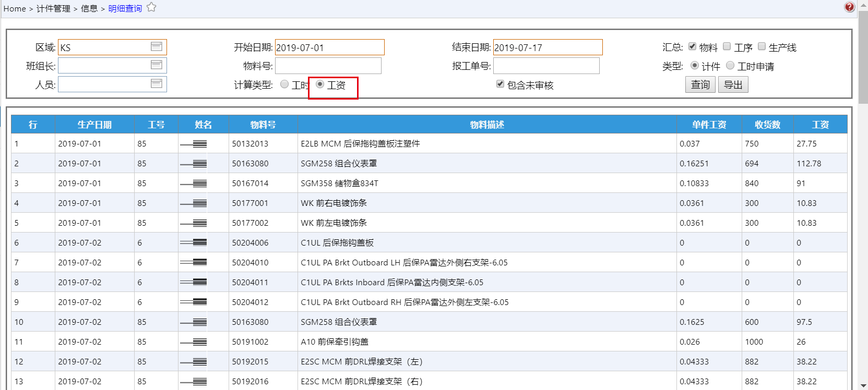
Task: Select the 97.5 wage cell
Action: 821,322
